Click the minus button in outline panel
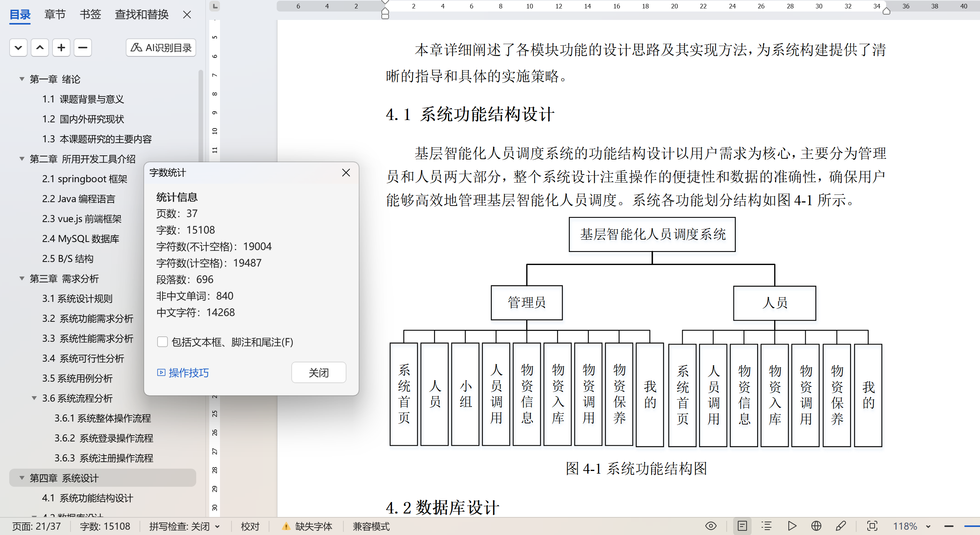This screenshot has height=535, width=980. click(x=82, y=48)
